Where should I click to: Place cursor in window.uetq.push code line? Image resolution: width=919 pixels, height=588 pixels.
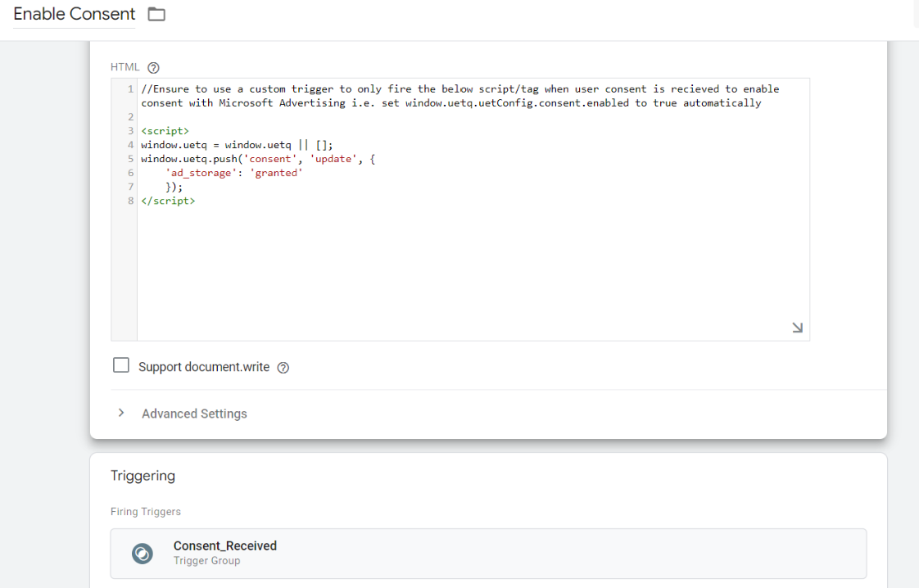tap(258, 159)
